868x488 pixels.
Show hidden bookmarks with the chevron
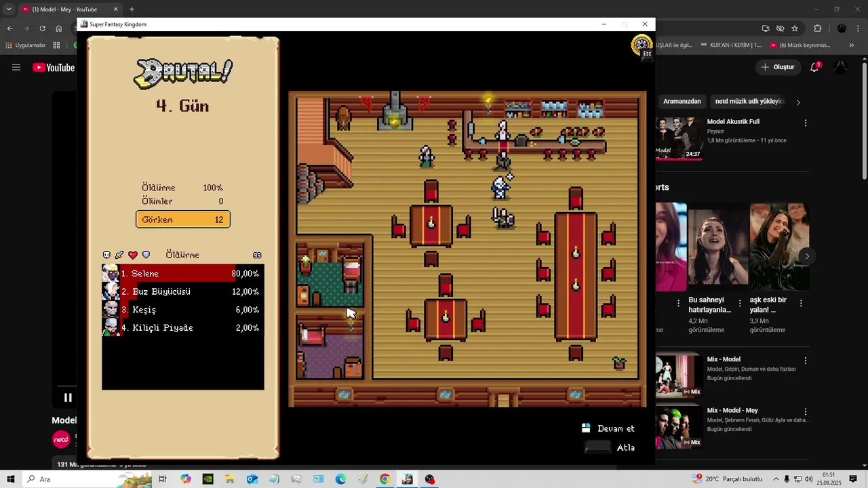(852, 45)
